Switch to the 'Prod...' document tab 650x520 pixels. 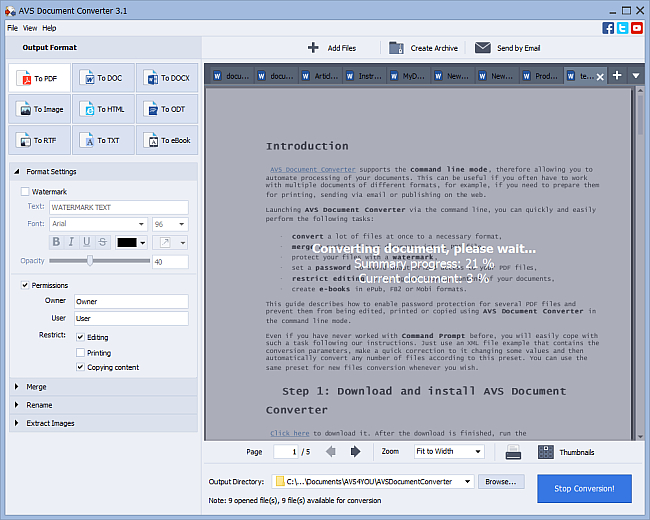[541, 76]
